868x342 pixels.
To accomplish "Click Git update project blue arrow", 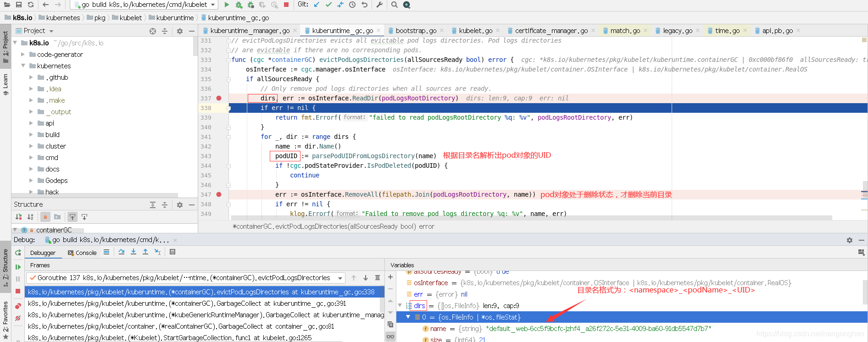I will tap(317, 5).
